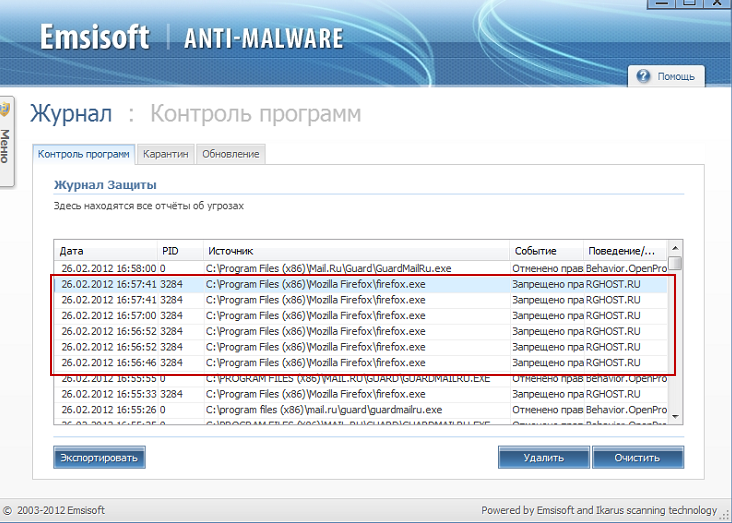Viewport: 732px width, 523px height.
Task: Click firefox.exe path in the 16:55:33 row
Action: pyautogui.click(x=316, y=394)
